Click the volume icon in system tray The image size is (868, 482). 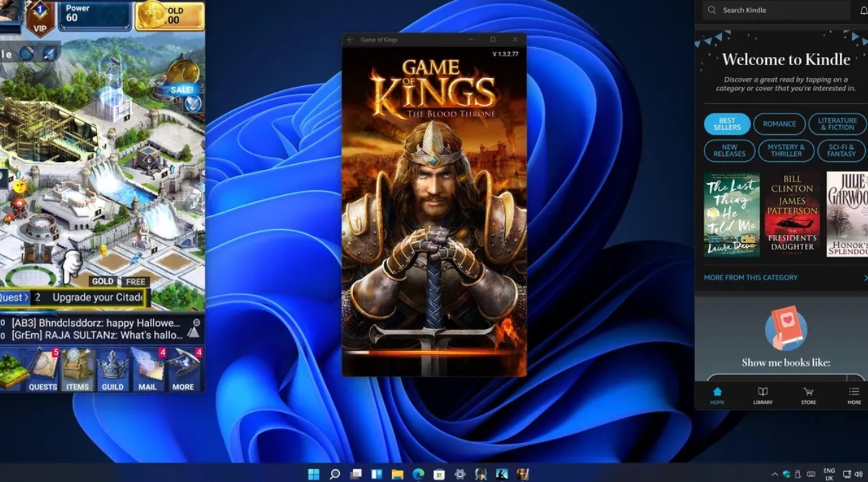[x=859, y=475]
